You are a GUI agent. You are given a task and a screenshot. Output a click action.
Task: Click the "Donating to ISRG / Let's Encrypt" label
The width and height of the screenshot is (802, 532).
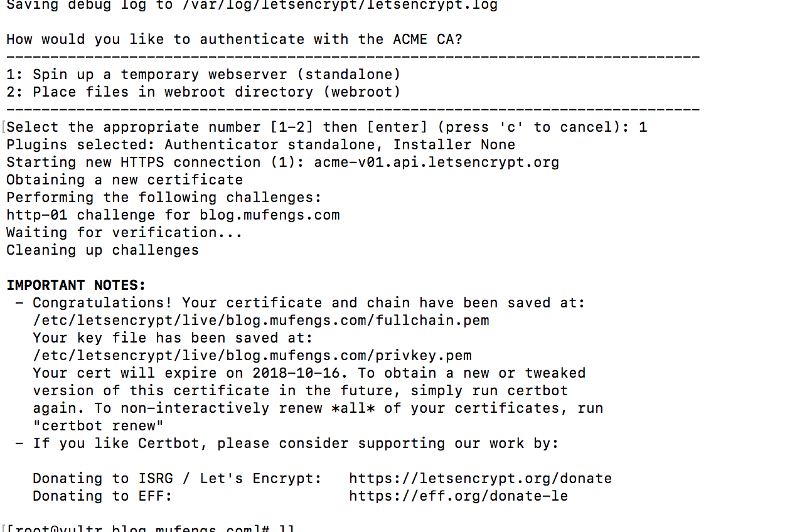[x=177, y=479]
